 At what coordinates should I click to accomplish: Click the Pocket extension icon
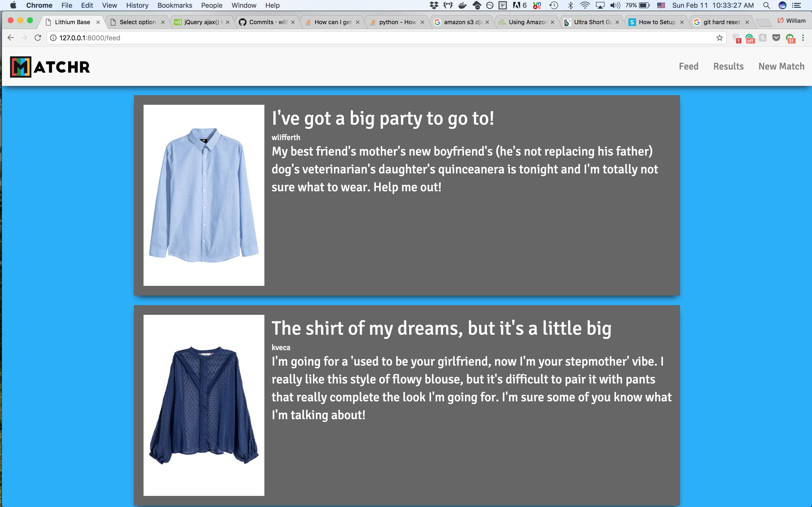pos(776,38)
